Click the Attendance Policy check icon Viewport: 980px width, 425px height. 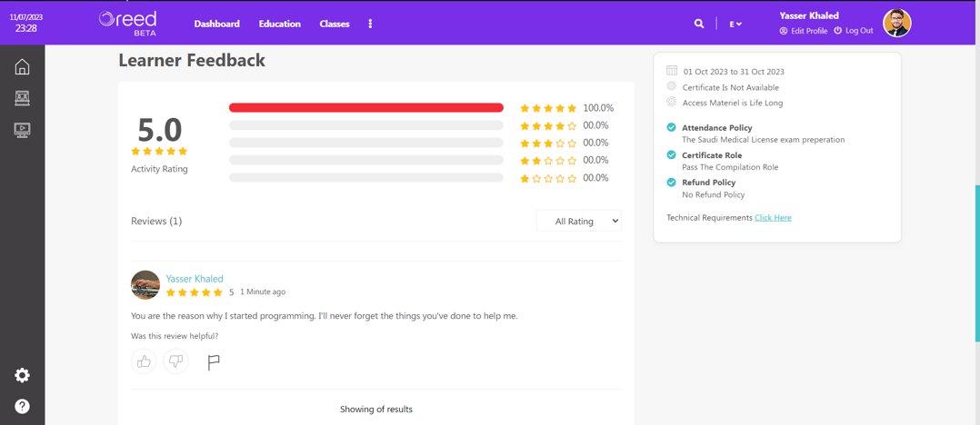(671, 127)
